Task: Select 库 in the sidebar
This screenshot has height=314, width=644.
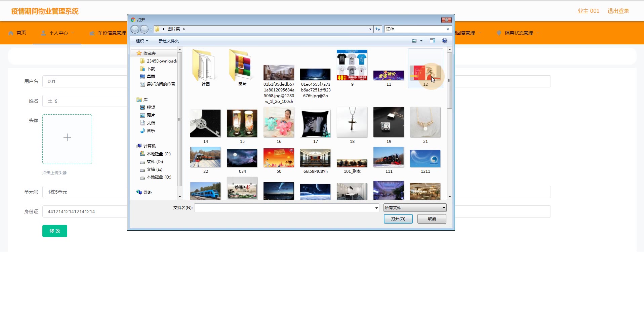Action: click(142, 100)
